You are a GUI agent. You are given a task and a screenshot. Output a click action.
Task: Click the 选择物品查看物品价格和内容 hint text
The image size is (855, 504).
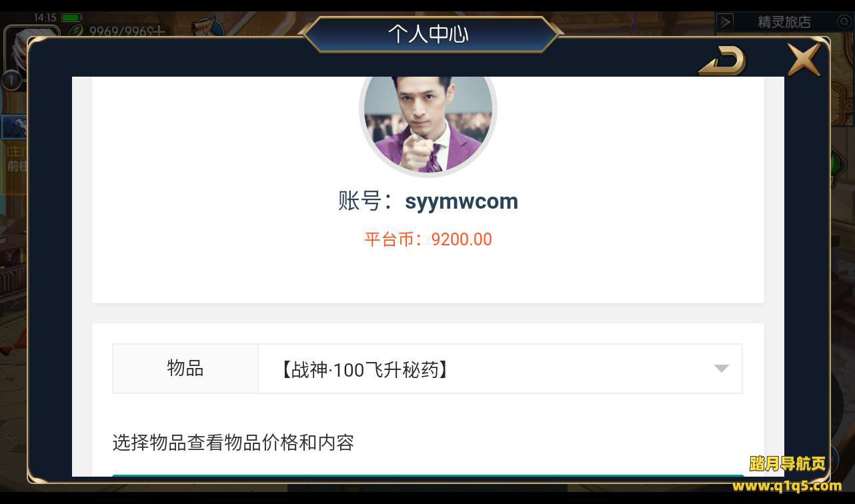point(233,443)
